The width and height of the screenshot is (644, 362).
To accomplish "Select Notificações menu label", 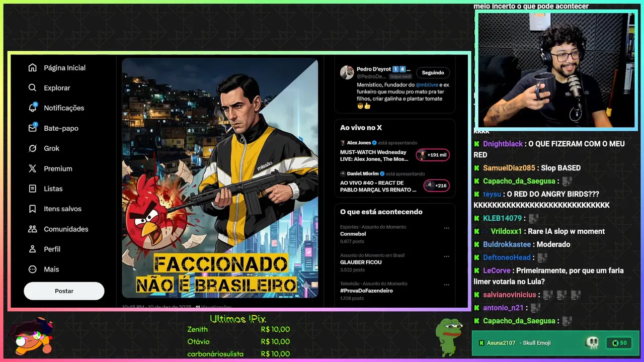I will pyautogui.click(x=64, y=108).
